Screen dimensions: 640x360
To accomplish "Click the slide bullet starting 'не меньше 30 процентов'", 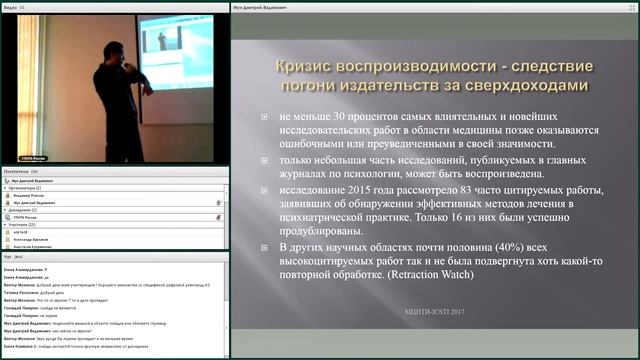I will coord(439,130).
